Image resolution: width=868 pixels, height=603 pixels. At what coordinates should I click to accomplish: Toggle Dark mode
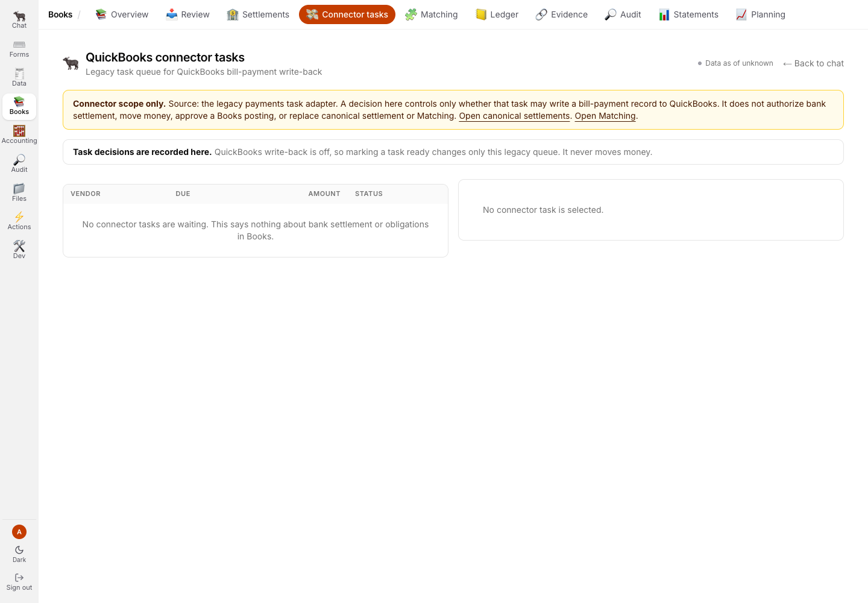(x=19, y=554)
